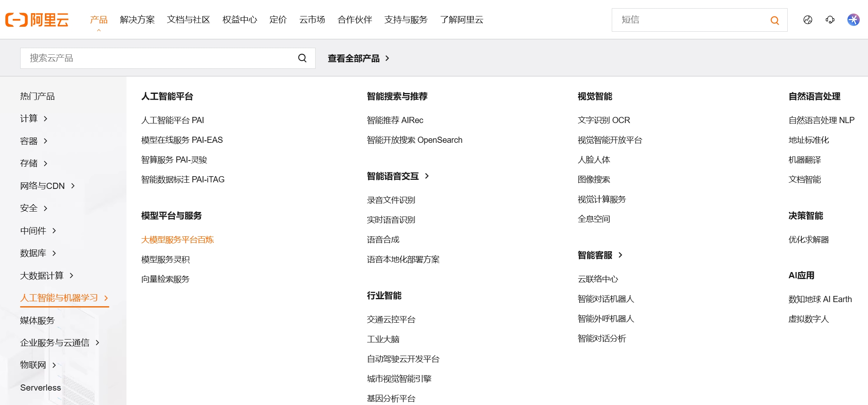
Task: Expand the 人工智能与机器学习 category chevron
Action: (106, 298)
